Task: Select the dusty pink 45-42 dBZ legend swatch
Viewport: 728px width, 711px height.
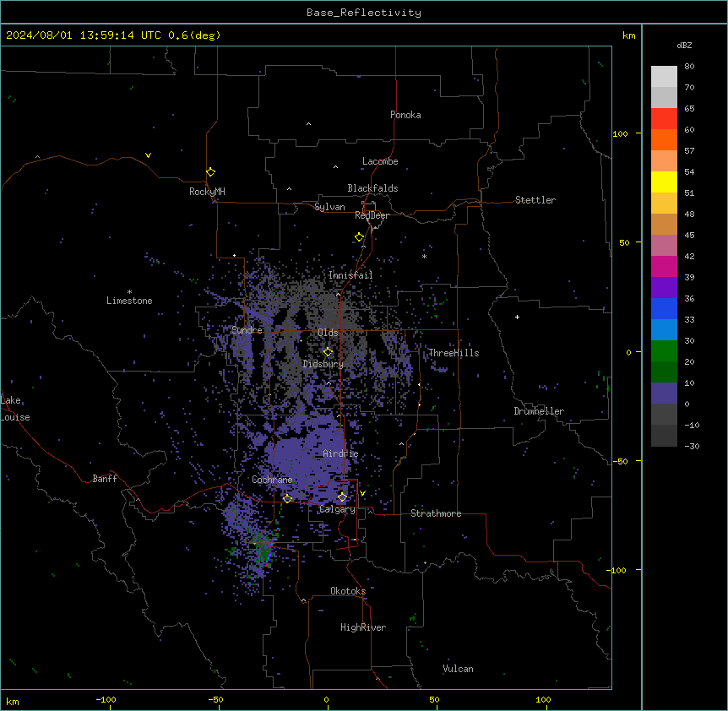Action: [x=664, y=246]
